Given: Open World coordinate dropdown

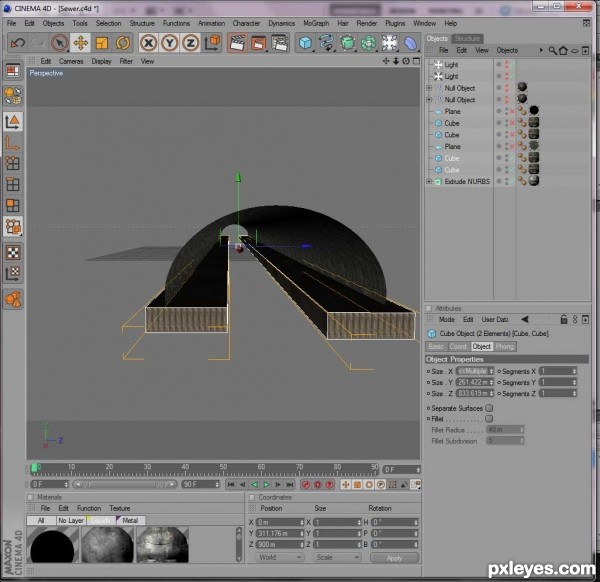Looking at the screenshot, I should pos(279,558).
